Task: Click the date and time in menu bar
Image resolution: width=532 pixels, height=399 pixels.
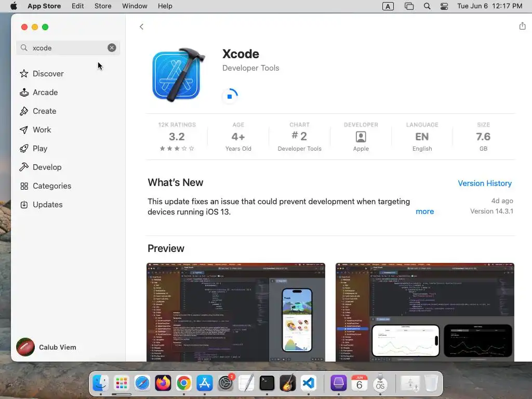Action: 489,6
